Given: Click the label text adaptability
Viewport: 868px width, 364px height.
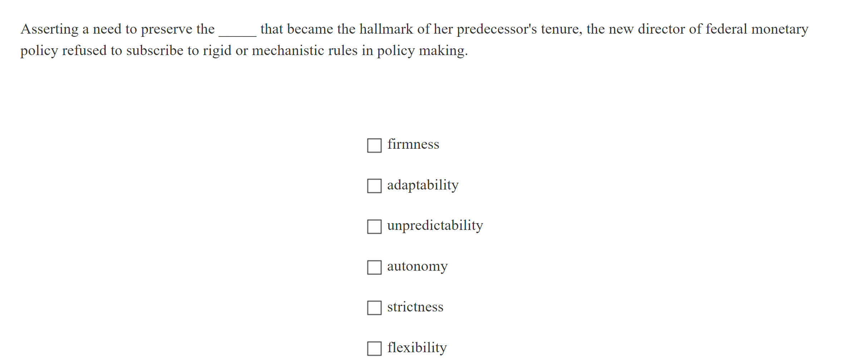Looking at the screenshot, I should [422, 185].
